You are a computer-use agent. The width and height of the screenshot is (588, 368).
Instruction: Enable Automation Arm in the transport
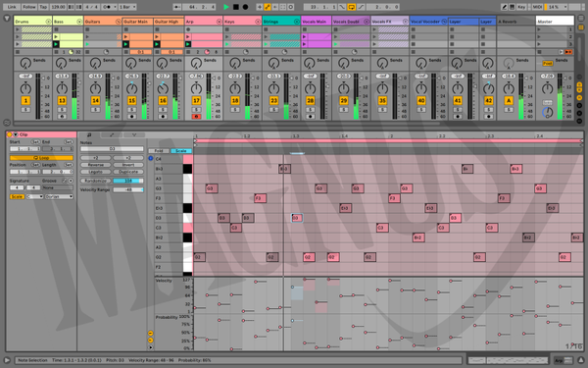click(268, 7)
